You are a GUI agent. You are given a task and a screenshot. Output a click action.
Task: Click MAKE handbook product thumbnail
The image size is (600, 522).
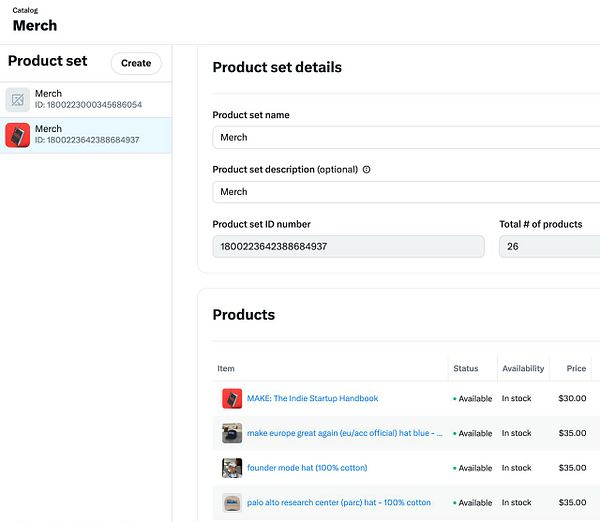[232, 398]
